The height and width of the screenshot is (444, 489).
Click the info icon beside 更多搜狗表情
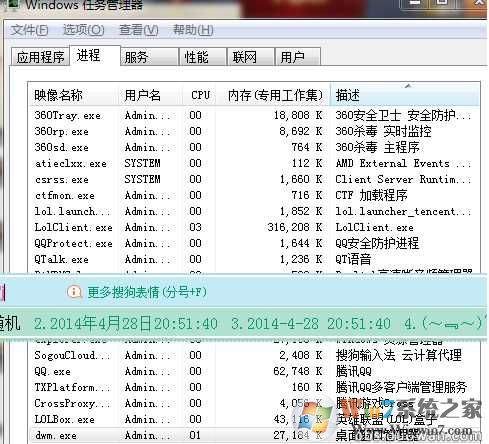click(x=74, y=292)
